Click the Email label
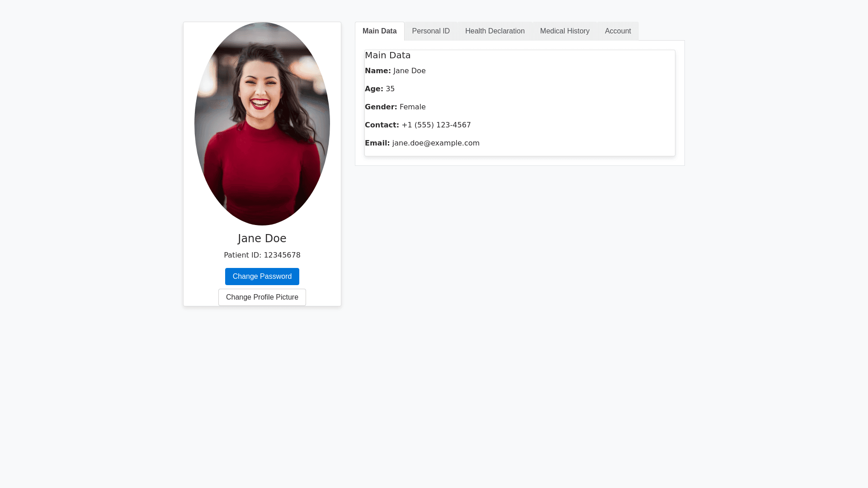868x488 pixels. 377,143
